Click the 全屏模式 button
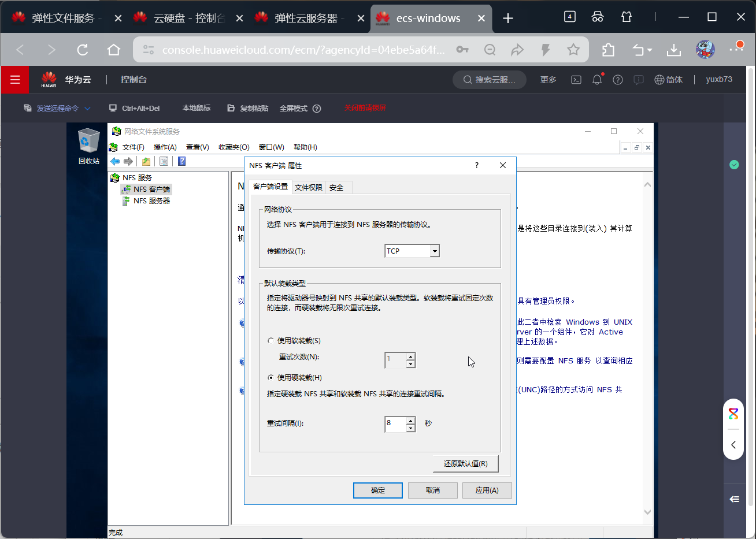Screen dimensions: 756x539 click(294, 108)
